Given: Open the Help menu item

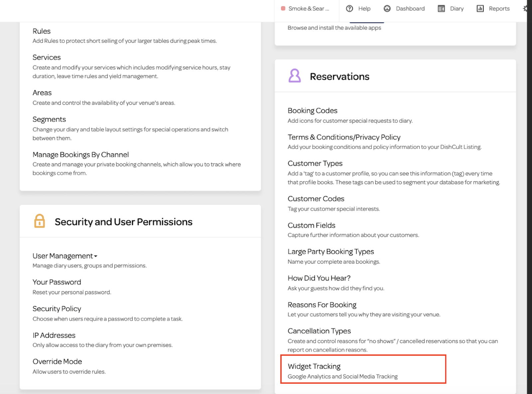Looking at the screenshot, I should pyautogui.click(x=364, y=9).
